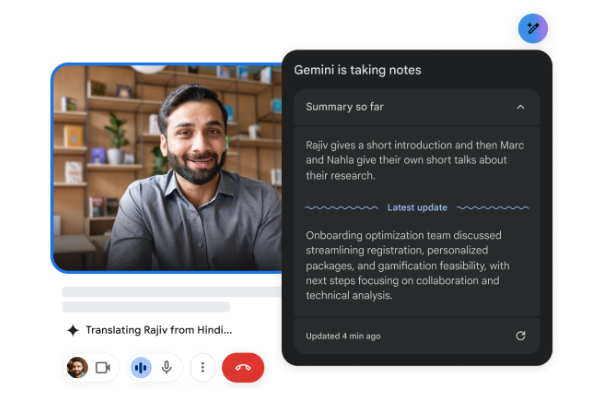604x407 pixels.
Task: Open the three-dot more options menu
Action: tap(203, 368)
